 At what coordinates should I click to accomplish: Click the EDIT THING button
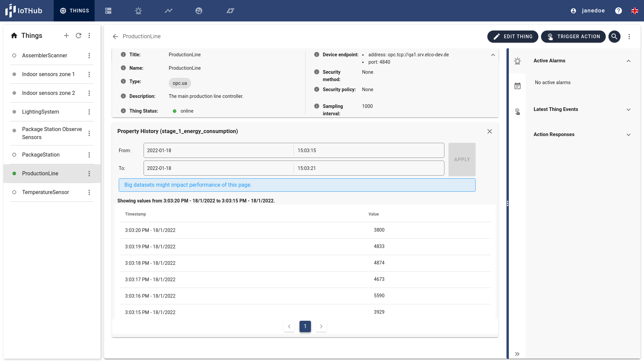click(x=513, y=37)
